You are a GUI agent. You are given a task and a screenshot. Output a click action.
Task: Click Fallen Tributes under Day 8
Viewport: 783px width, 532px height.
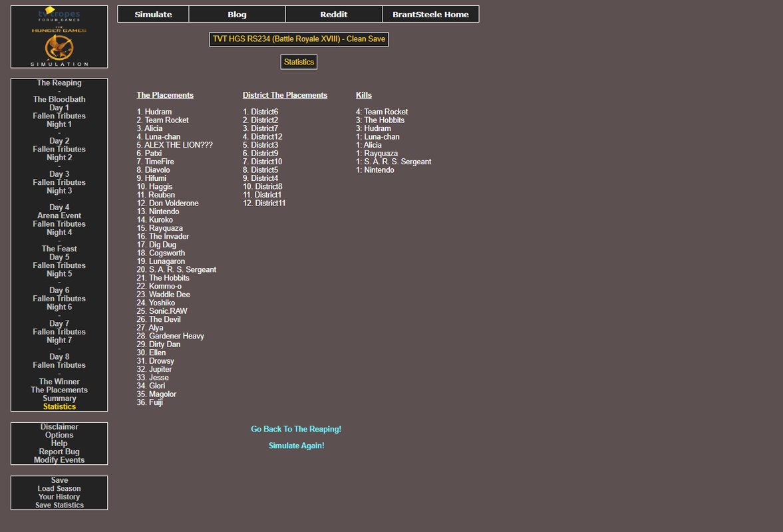[59, 365]
